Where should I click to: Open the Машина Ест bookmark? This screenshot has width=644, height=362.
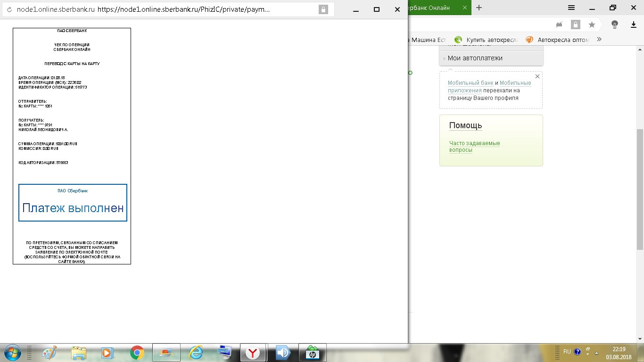coord(427,40)
